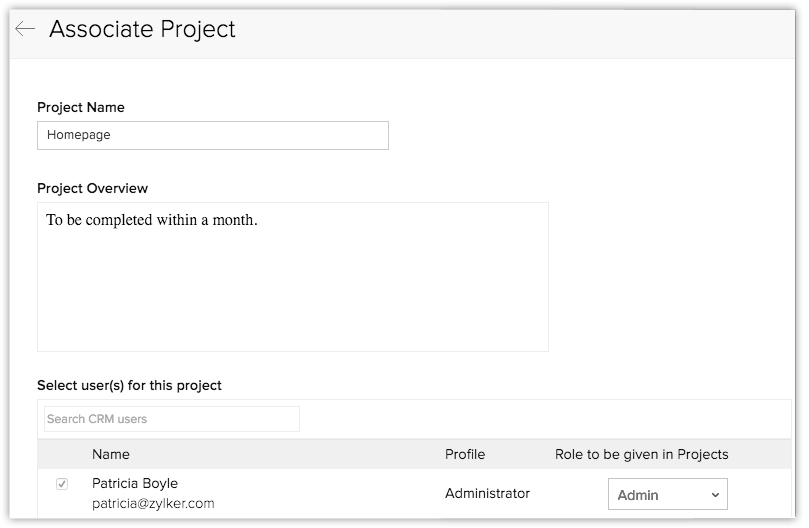This screenshot has width=809, height=528.
Task: Click the Project Name field containing Homepage
Action: 212,136
